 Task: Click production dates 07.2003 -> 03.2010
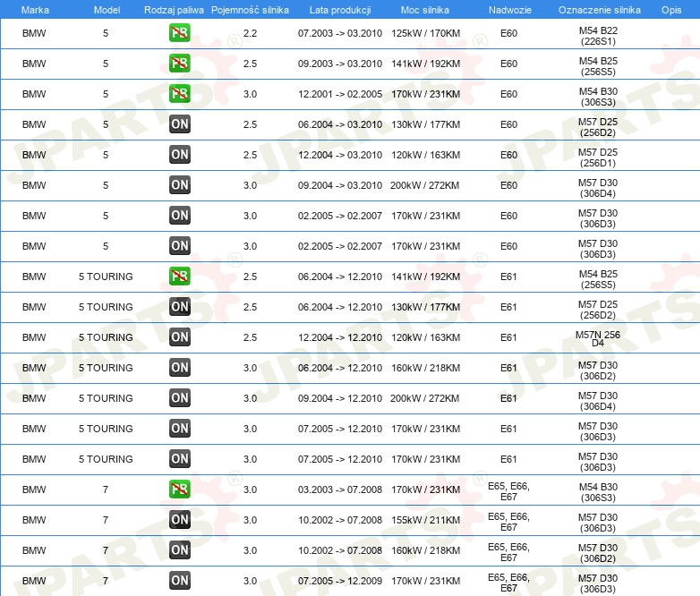[340, 33]
